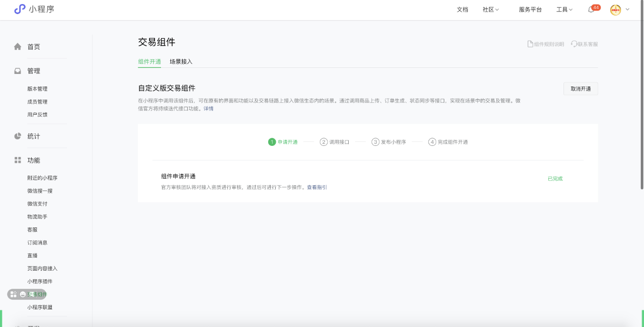Click the user avatar icon
The height and width of the screenshot is (327, 644).
point(616,10)
